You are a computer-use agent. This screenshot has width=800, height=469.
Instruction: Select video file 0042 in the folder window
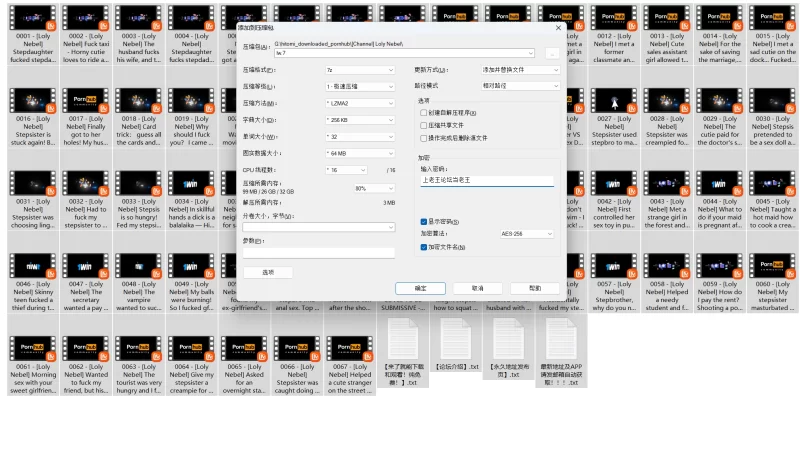click(x=614, y=200)
